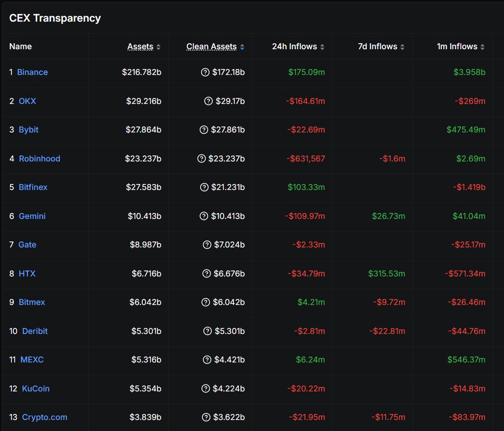Click the info icon next to Bybit $27.861b
Image resolution: width=504 pixels, height=431 pixels.
[204, 130]
